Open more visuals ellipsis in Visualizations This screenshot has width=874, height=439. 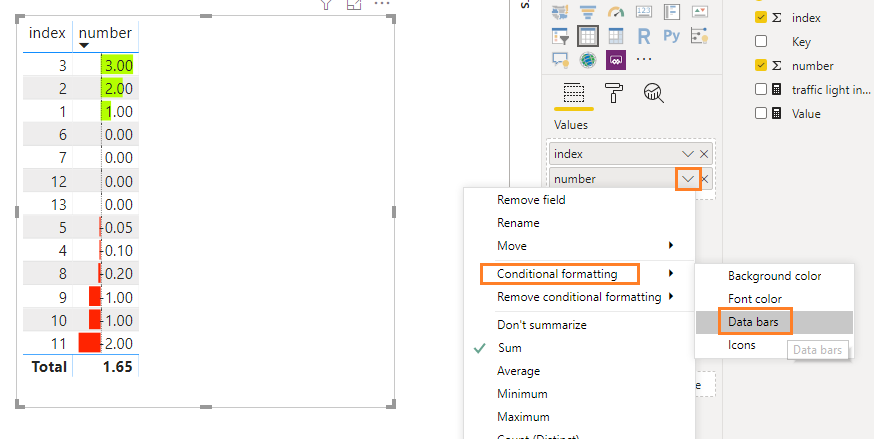click(x=644, y=58)
